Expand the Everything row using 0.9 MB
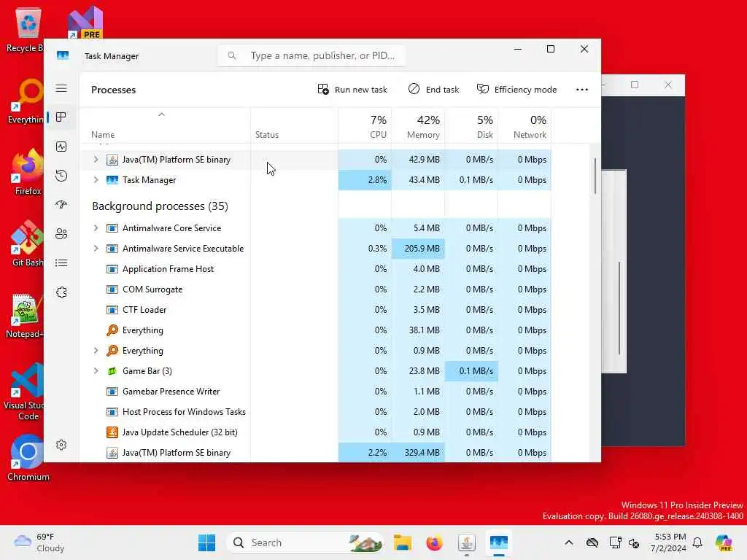The image size is (747, 560). [x=96, y=351]
